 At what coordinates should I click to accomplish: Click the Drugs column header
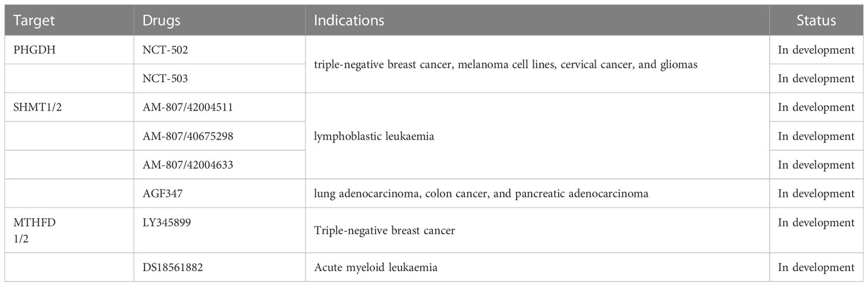219,20
